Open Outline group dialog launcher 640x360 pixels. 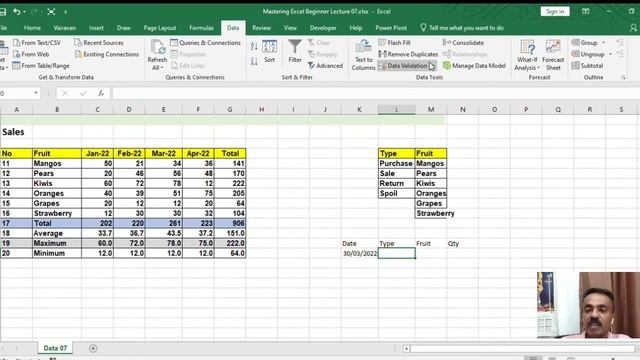pyautogui.click(x=623, y=77)
